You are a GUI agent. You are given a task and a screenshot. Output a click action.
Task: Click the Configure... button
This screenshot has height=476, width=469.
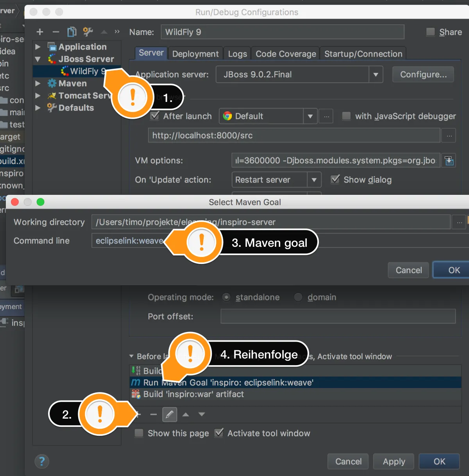coord(423,75)
